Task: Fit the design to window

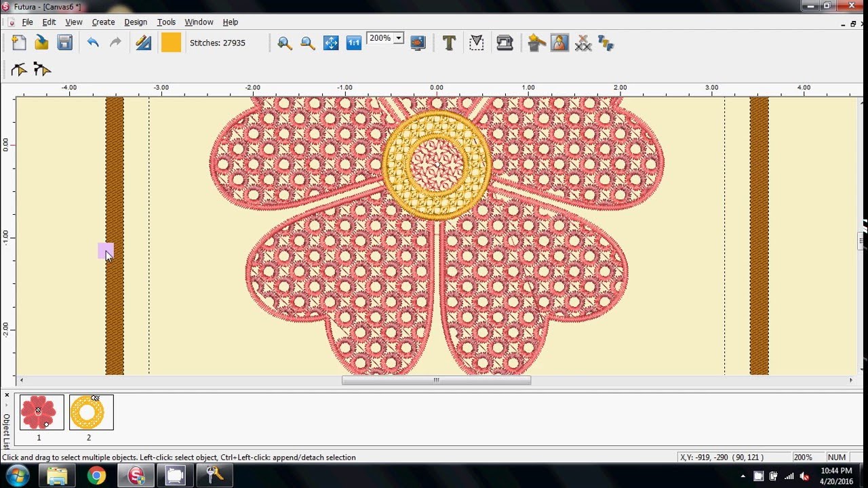Action: (x=331, y=43)
